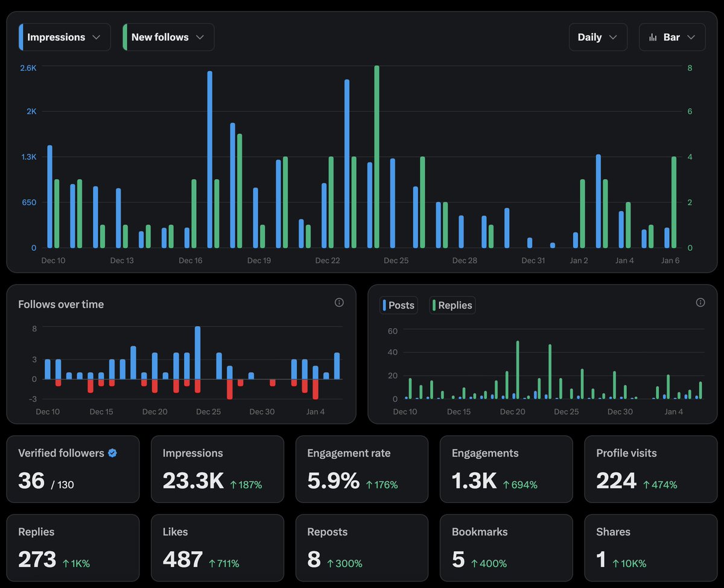Open the Replies 273 card
Image resolution: width=724 pixels, height=588 pixels.
pos(73,548)
